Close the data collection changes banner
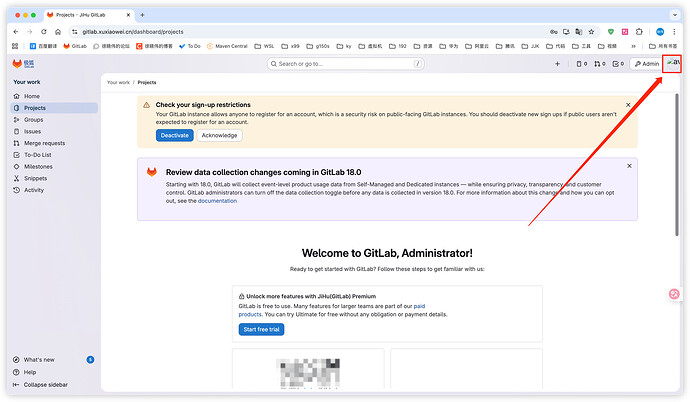Image resolution: width=690 pixels, height=402 pixels. pyautogui.click(x=628, y=166)
